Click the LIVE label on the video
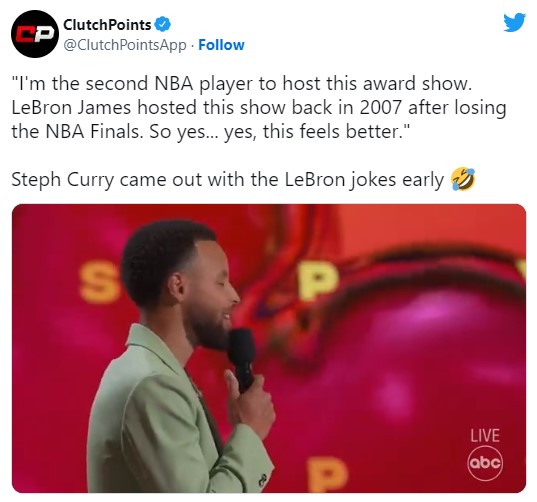Image resolution: width=537 pixels, height=502 pixels. coord(485,436)
